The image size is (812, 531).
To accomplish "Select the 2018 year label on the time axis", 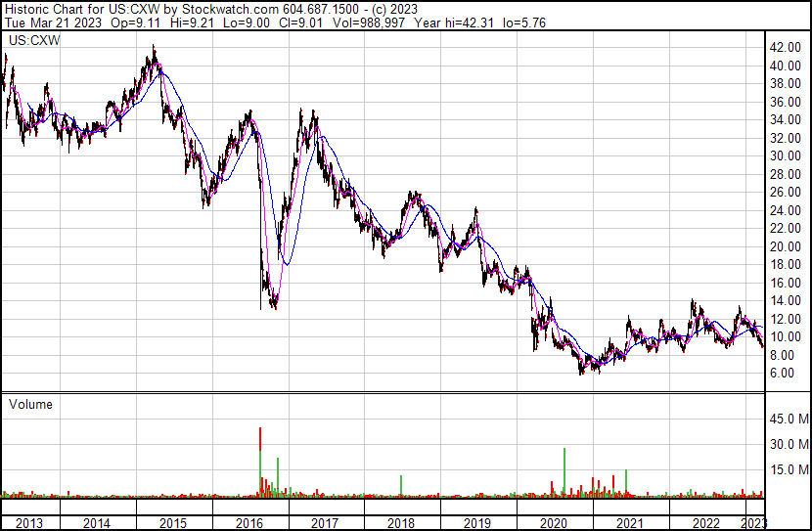I will (401, 523).
